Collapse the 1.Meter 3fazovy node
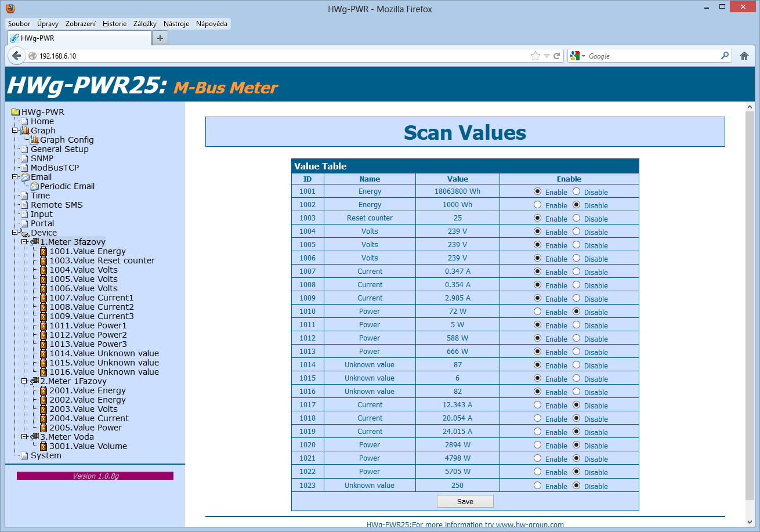 pyautogui.click(x=24, y=242)
